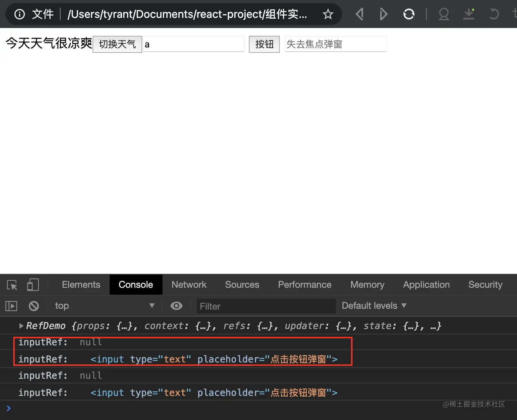The height and width of the screenshot is (420, 517).
Task: Bookmark this page with the star icon
Action: (x=328, y=14)
